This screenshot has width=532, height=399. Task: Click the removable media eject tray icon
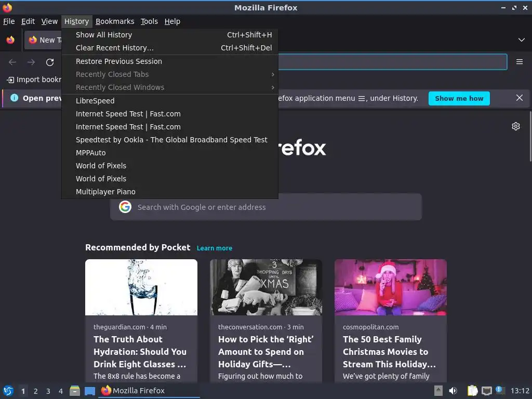pyautogui.click(x=438, y=391)
